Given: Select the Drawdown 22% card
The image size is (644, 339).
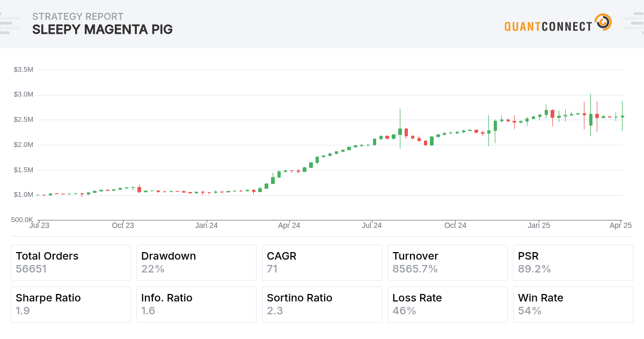Looking at the screenshot, I should click(x=196, y=263).
